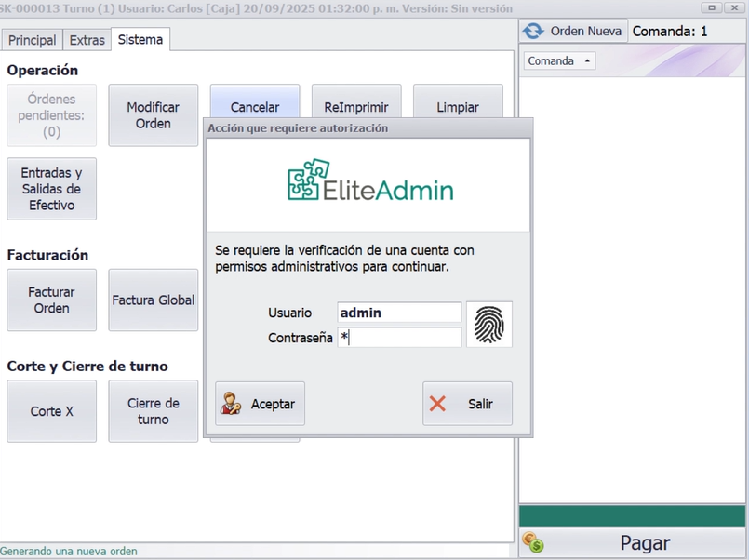Click the coins icon beside Pagar

[x=532, y=542]
